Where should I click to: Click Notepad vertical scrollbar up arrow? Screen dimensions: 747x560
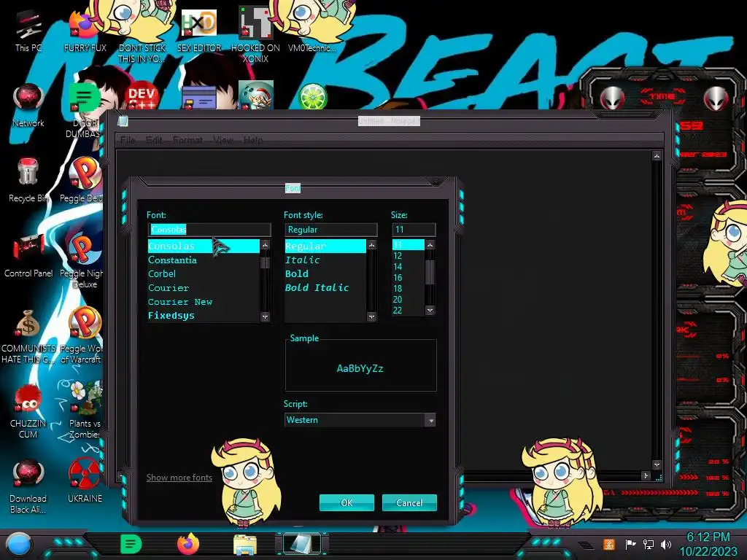[x=657, y=156]
